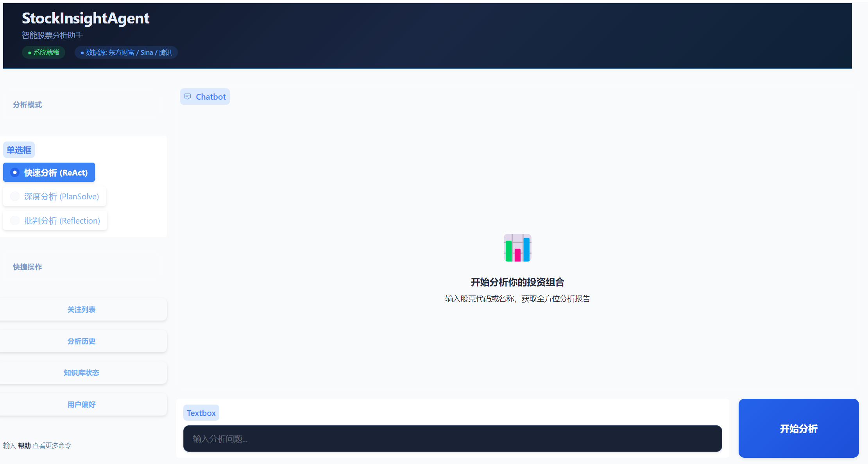Click the 快捷操作 section heading
Image resolution: width=868 pixels, height=464 pixels.
27,267
